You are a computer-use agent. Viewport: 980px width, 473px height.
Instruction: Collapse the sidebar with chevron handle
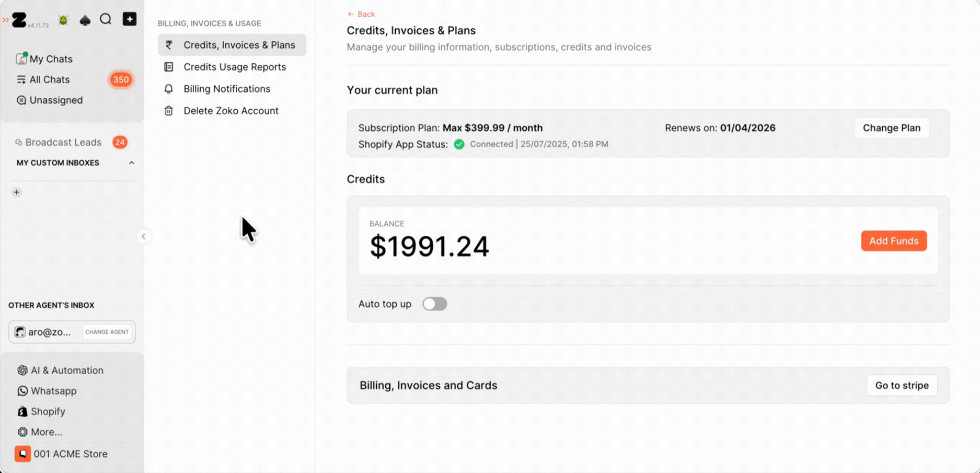pyautogui.click(x=144, y=236)
